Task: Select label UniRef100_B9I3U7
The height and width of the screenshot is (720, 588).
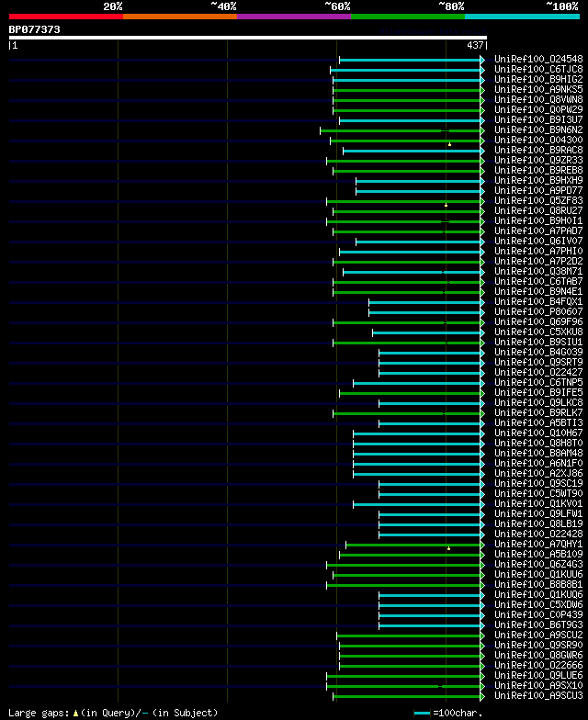Action: click(538, 119)
